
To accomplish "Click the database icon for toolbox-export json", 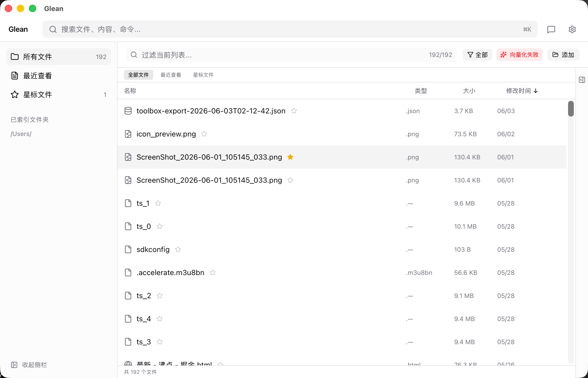I will 128,111.
